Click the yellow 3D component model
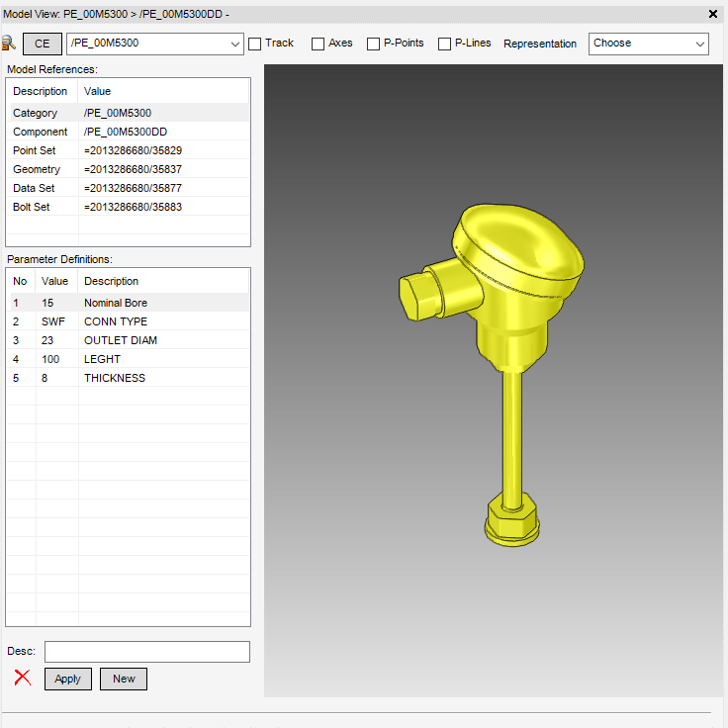728x728 pixels. click(504, 297)
